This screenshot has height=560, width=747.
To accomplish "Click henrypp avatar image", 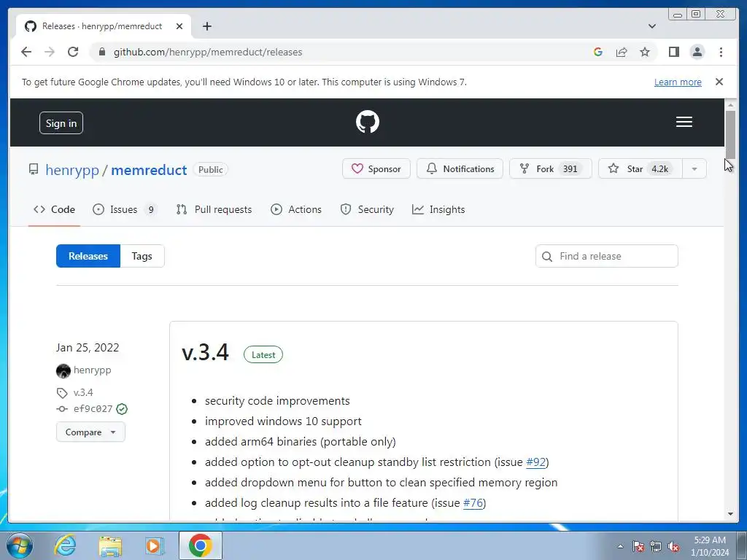I will [x=63, y=370].
